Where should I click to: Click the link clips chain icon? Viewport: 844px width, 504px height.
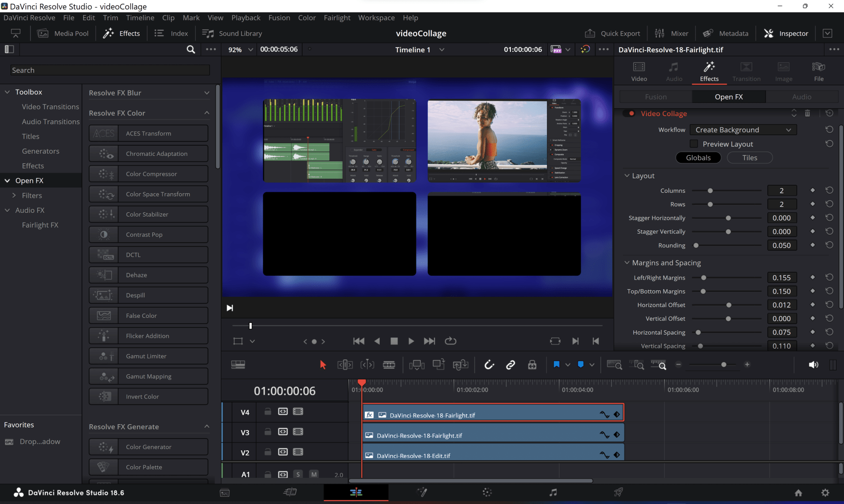[x=510, y=364]
